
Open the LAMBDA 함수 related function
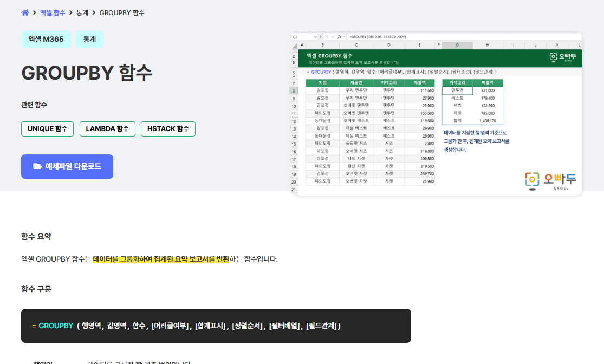pyautogui.click(x=107, y=129)
